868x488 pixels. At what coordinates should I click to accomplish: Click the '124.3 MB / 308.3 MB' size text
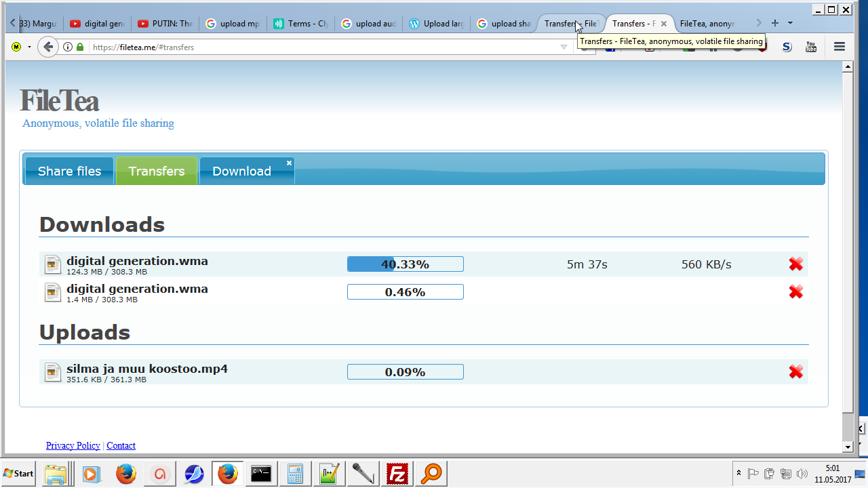(x=106, y=272)
